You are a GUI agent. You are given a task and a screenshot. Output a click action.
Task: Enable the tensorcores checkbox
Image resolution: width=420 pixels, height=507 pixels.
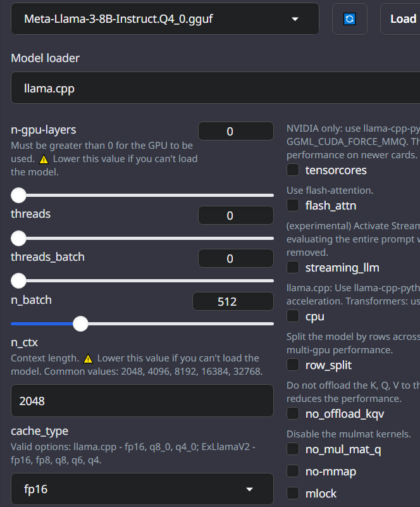click(x=293, y=170)
